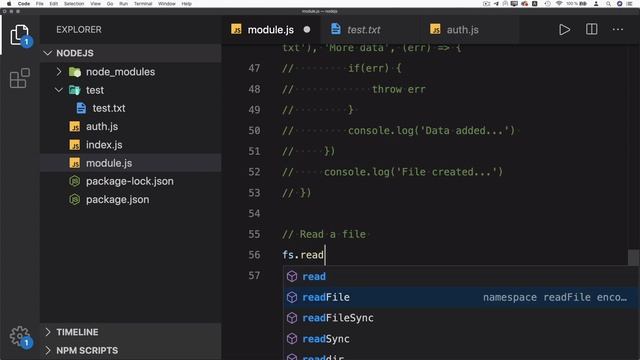Screen dimensions: 640x360
Task: Click the '// Read a file' comment line
Action: point(324,234)
